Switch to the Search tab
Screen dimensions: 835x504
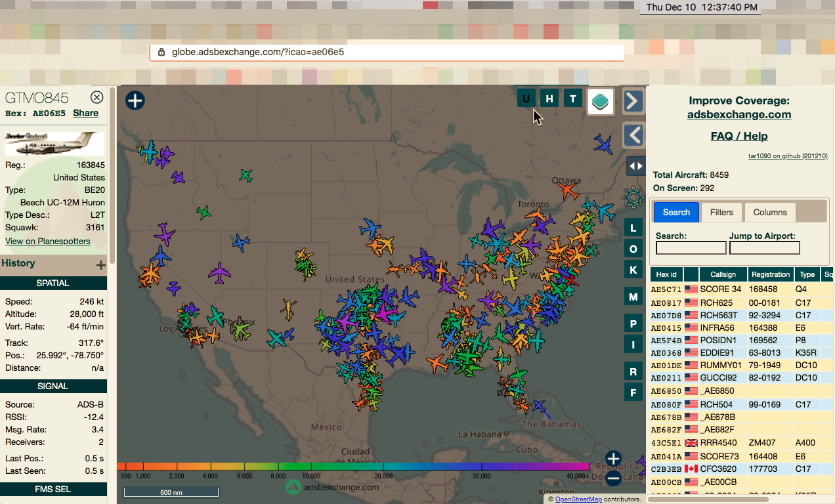point(676,212)
